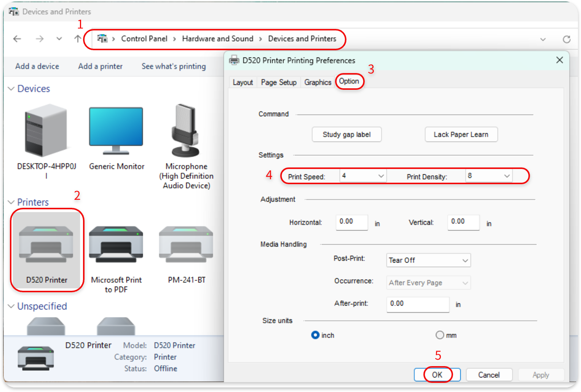Open the Print Speed dropdown
This screenshot has width=581, height=392.
(363, 176)
